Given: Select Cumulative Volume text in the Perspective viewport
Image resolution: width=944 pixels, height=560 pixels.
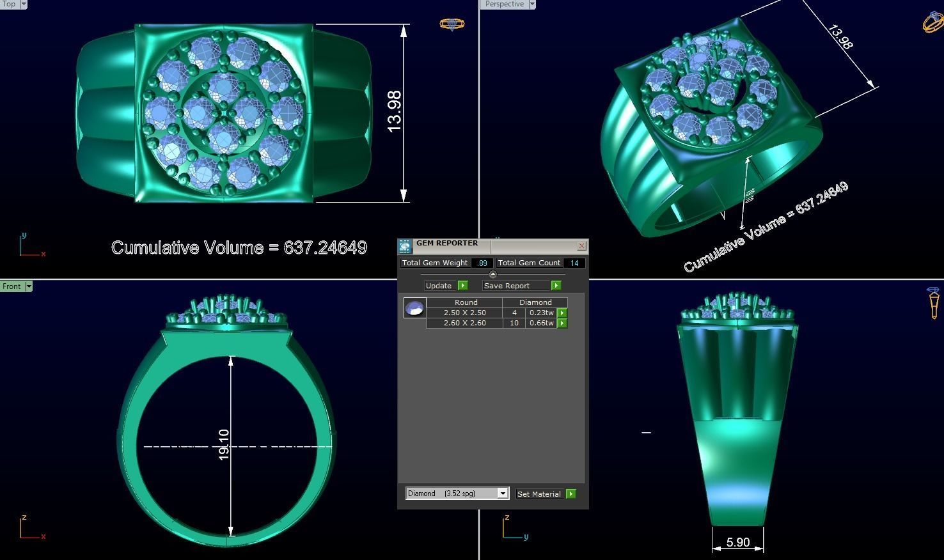Looking at the screenshot, I should tap(766, 226).
